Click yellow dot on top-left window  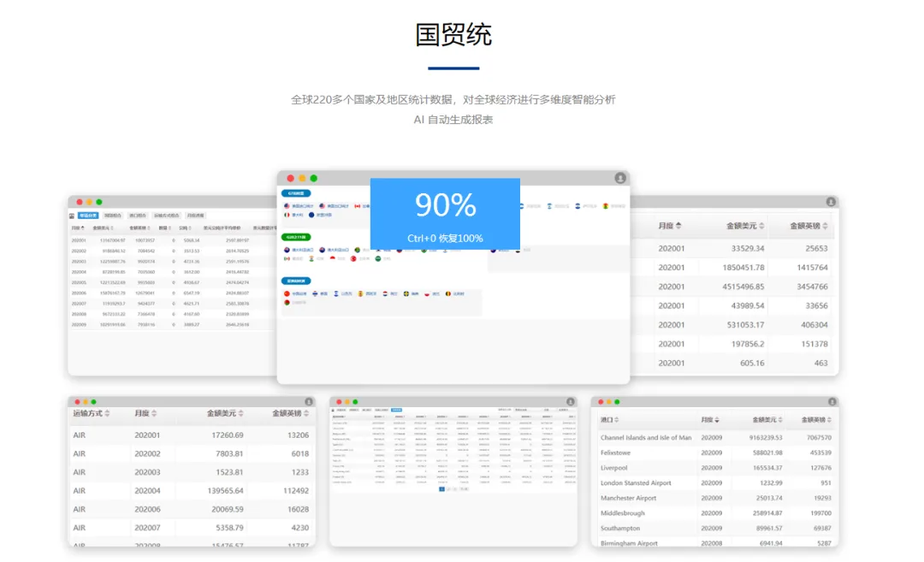point(88,202)
